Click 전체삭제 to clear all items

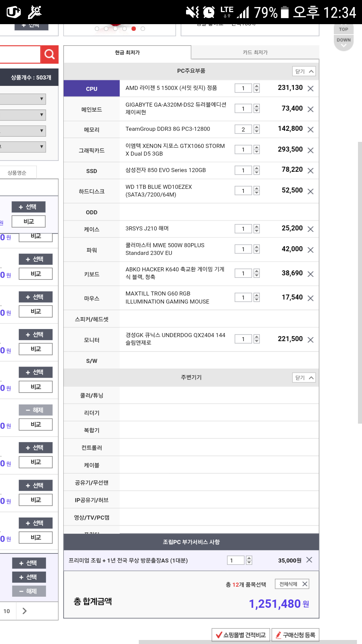point(292,584)
